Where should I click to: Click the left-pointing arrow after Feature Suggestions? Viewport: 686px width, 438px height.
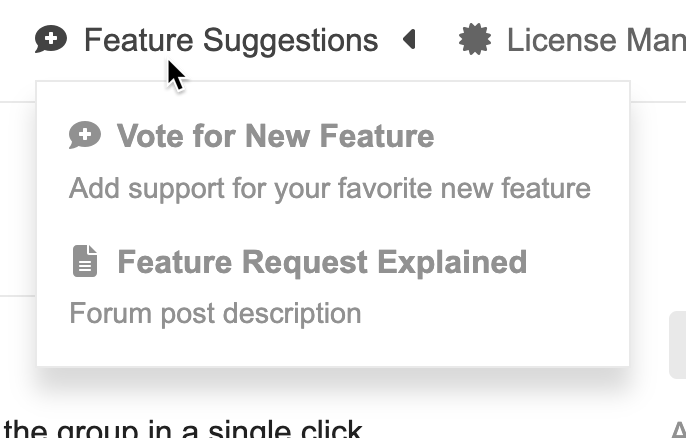pyautogui.click(x=409, y=40)
